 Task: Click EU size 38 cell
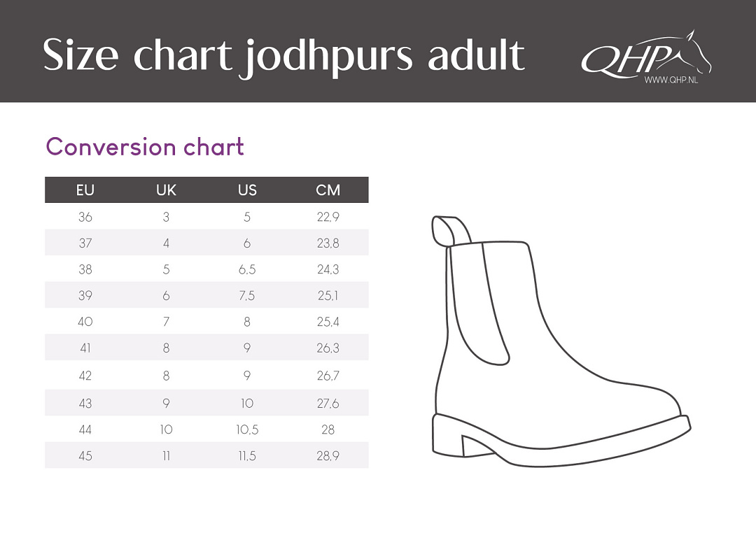click(x=85, y=269)
